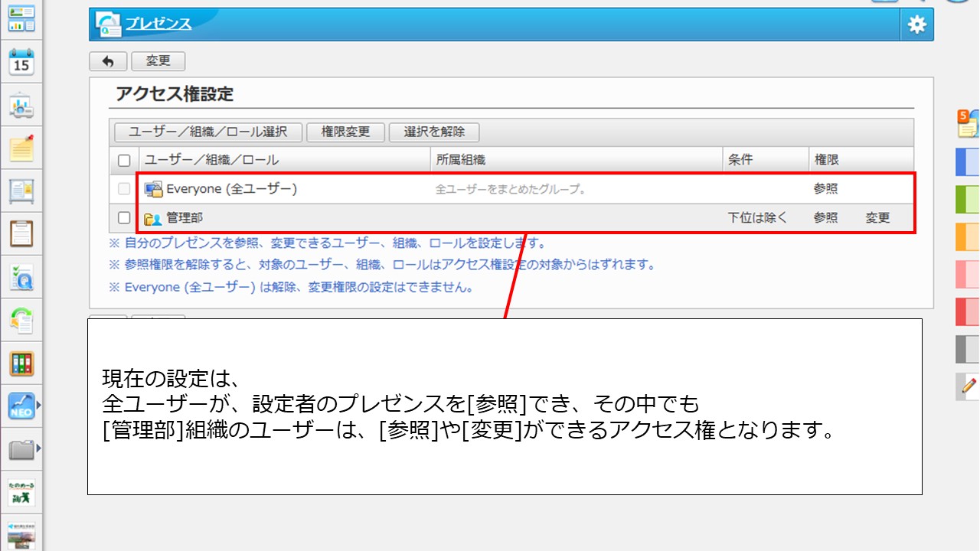Screen dimensions: 980x551
Task: Click the Everyone group icon
Action: pos(154,189)
